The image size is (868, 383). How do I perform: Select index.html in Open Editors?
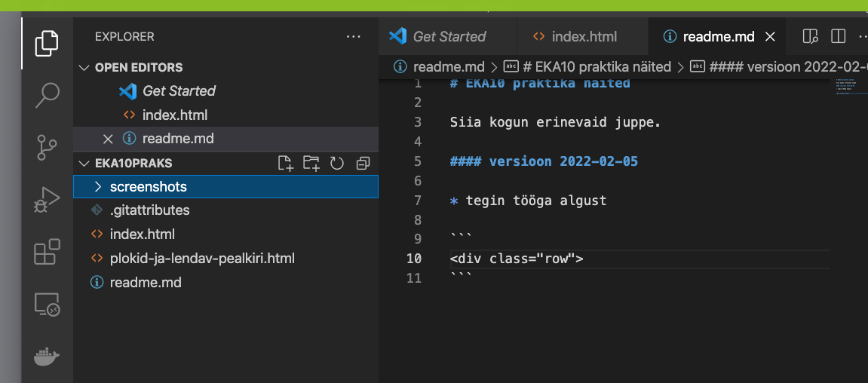(x=225, y=115)
